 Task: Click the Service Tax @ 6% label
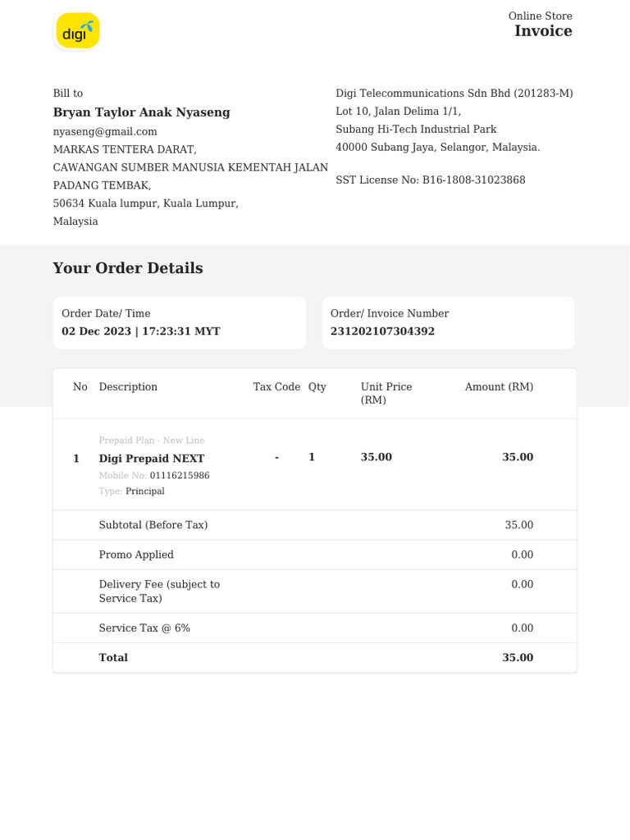144,628
